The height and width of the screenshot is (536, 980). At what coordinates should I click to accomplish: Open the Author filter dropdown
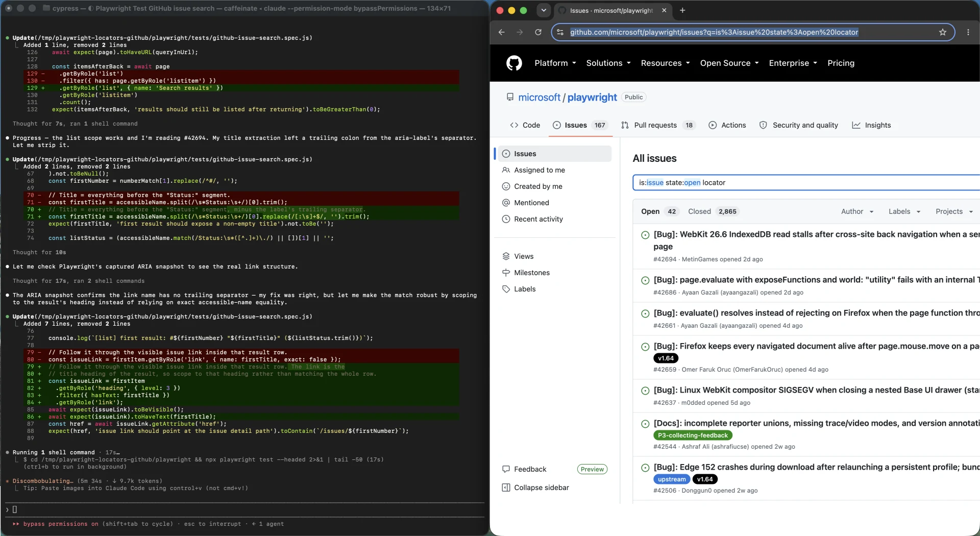857,211
